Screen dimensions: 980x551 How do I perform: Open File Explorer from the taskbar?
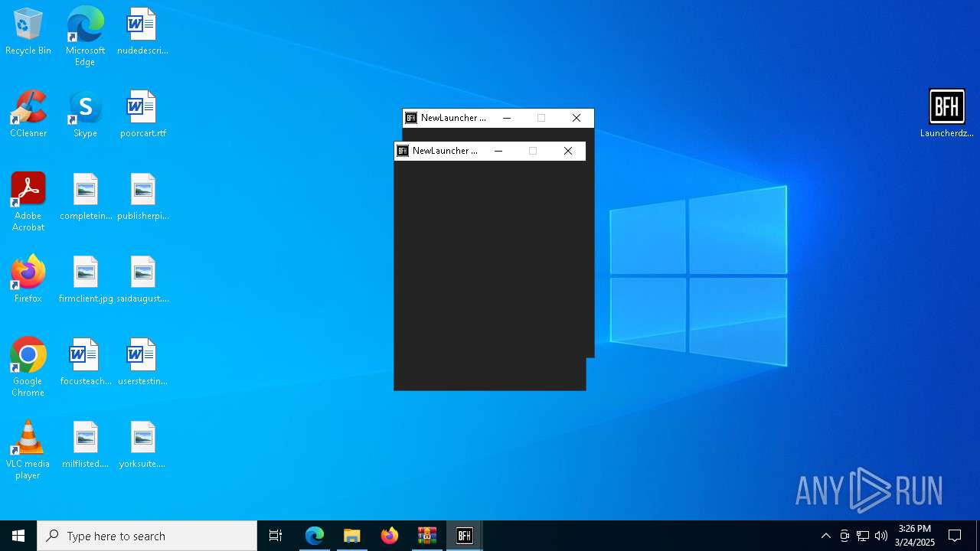(x=352, y=536)
